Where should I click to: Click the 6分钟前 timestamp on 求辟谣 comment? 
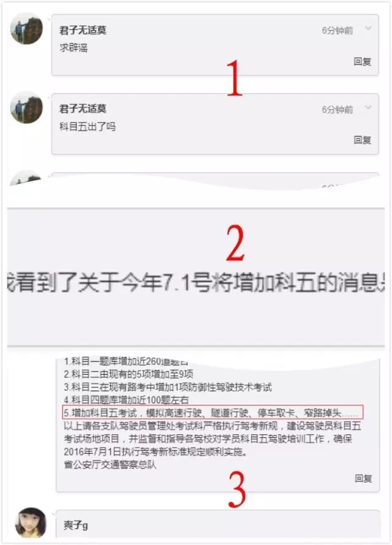337,31
